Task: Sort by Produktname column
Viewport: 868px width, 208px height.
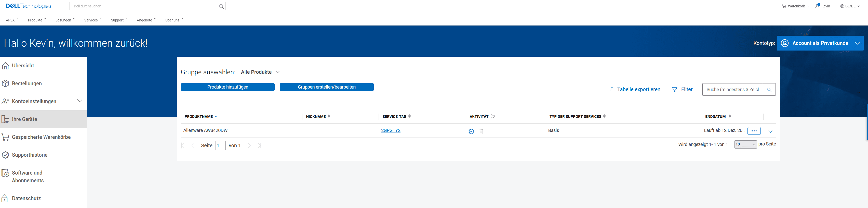Action: (x=201, y=116)
